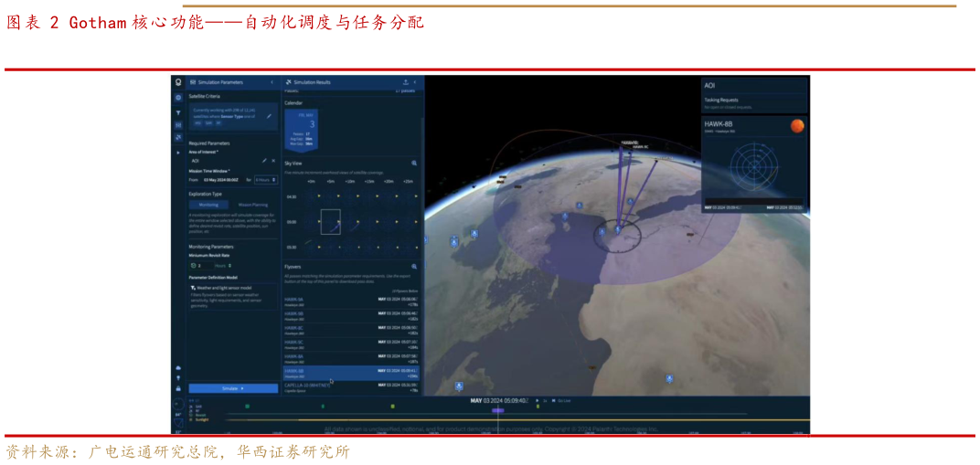Open the cloud weather icon in sidebar
Image resolution: width=980 pixels, height=465 pixels.
point(178,367)
